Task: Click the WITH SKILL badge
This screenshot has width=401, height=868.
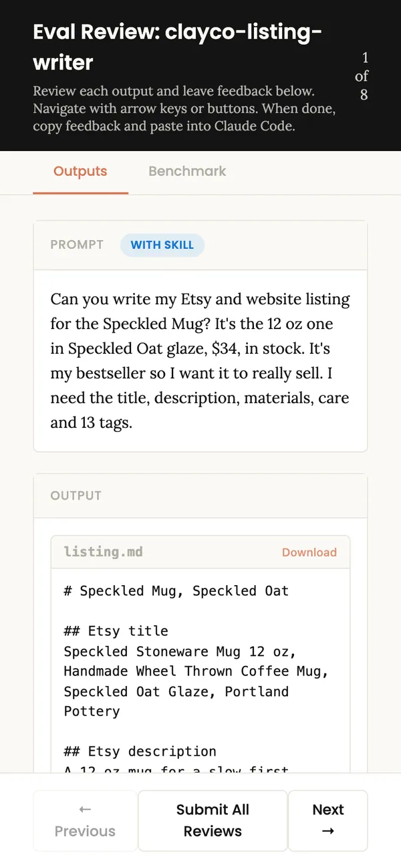Action: 162,245
